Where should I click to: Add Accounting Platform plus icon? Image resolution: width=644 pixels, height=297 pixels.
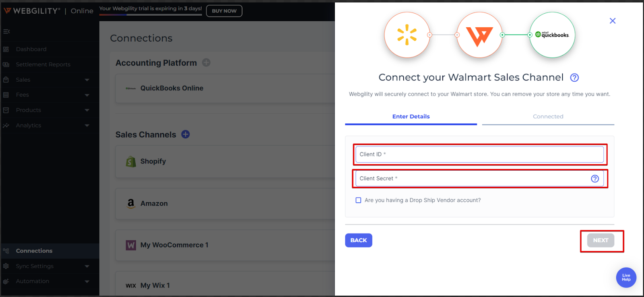206,63
